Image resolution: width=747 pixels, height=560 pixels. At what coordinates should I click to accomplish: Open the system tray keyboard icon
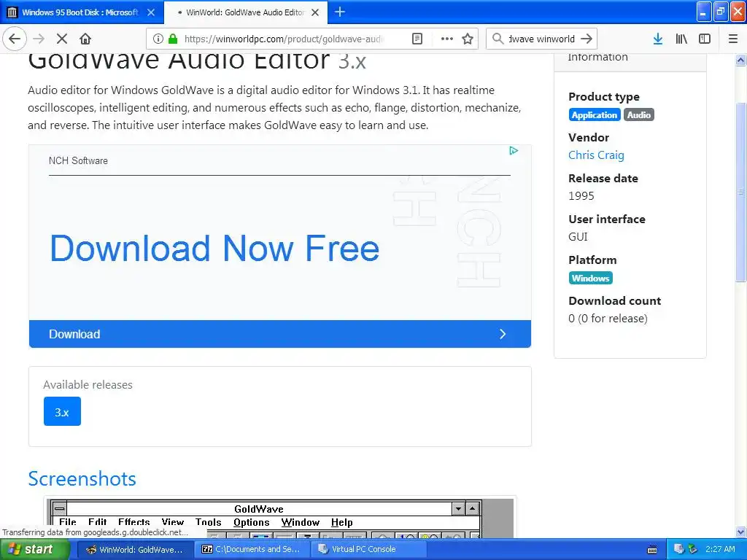[x=652, y=550]
